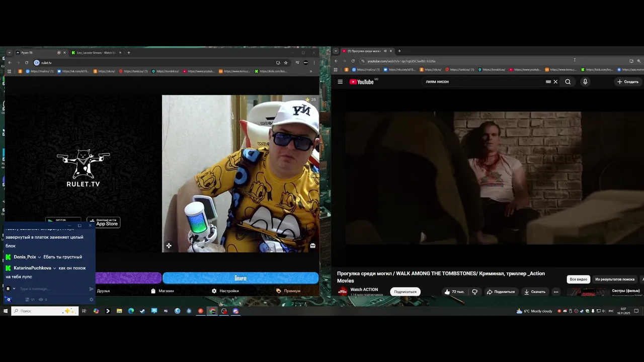Reload the rulet.tv page

[27, 63]
